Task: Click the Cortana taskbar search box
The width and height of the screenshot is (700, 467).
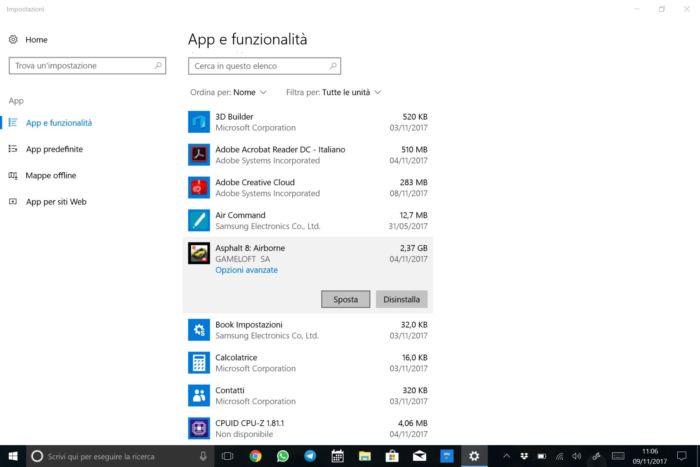Action: pyautogui.click(x=120, y=456)
